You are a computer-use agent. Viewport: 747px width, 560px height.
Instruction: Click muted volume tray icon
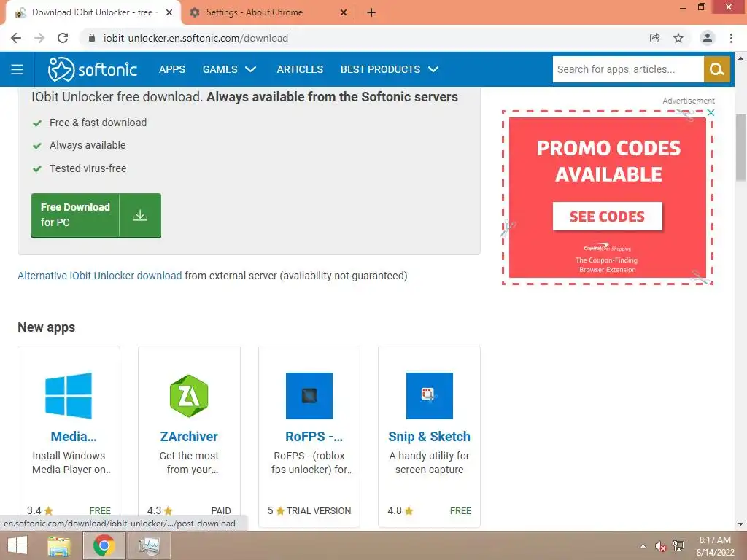coord(660,546)
